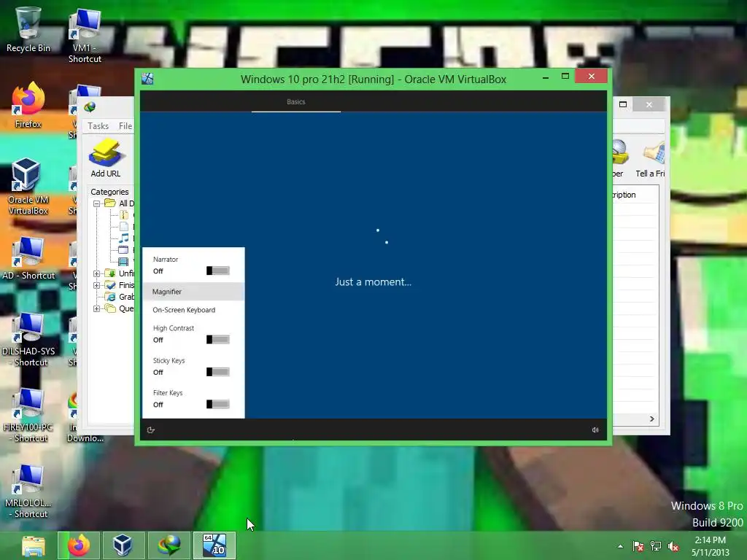Toggle the Narrator switch on
This screenshot has width=747, height=560.
tap(217, 271)
